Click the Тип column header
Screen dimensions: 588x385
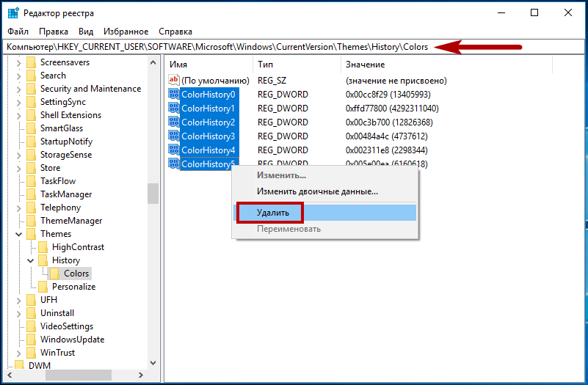(x=297, y=65)
